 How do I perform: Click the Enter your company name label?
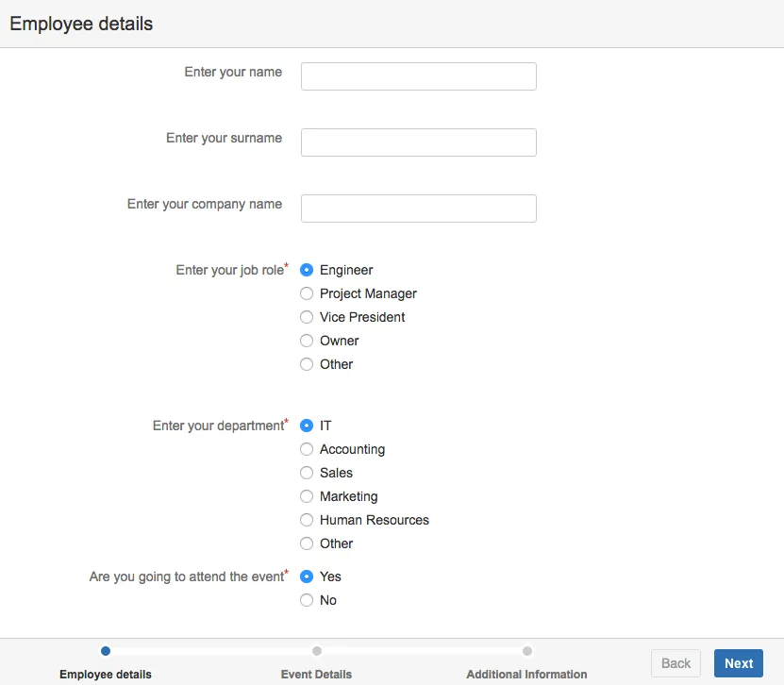click(x=205, y=204)
